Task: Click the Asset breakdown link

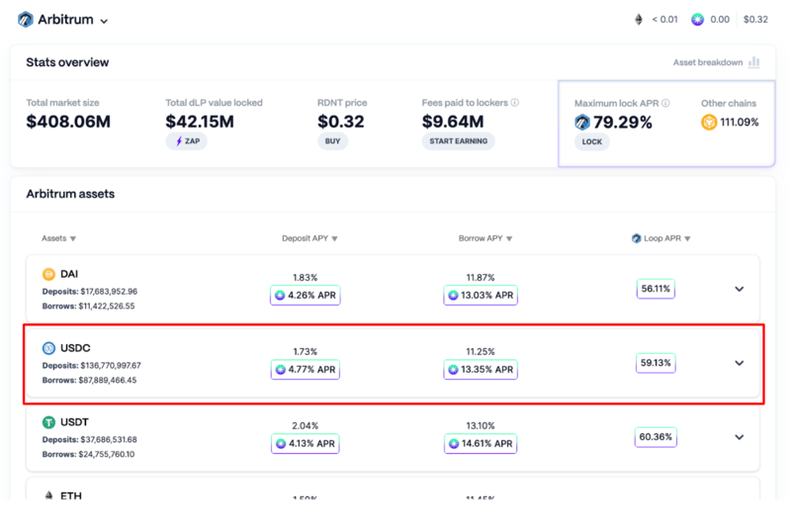Action: [x=708, y=62]
